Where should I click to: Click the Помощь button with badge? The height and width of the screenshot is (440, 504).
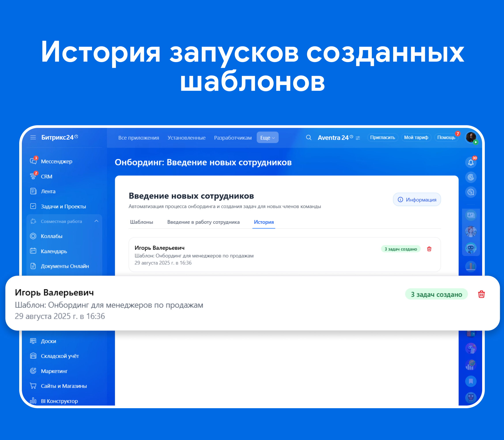tap(446, 137)
